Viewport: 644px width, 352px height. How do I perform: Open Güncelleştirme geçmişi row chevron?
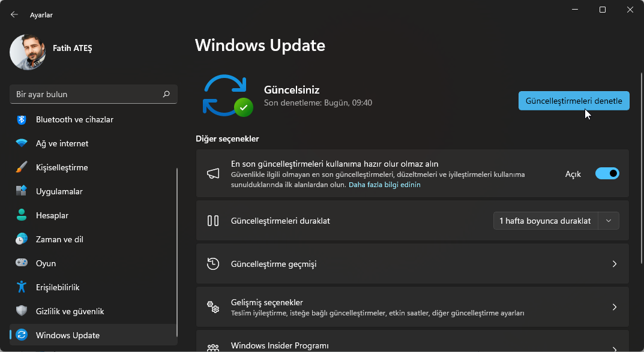(x=614, y=264)
